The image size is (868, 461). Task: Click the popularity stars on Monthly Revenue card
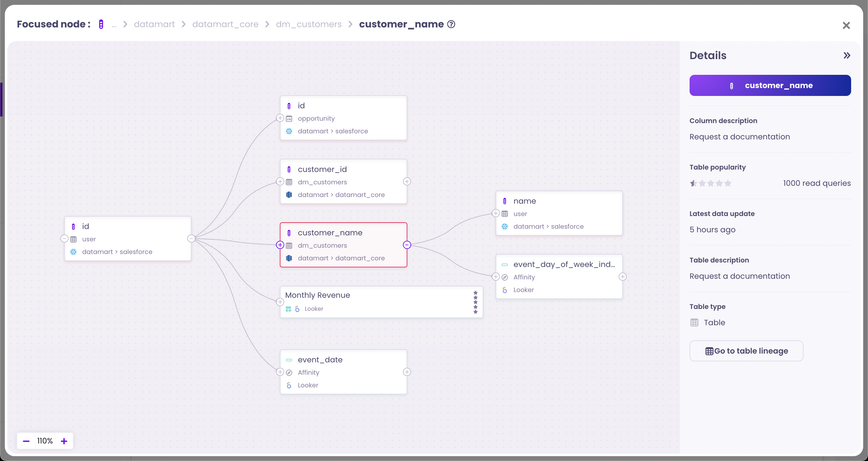[x=476, y=302]
